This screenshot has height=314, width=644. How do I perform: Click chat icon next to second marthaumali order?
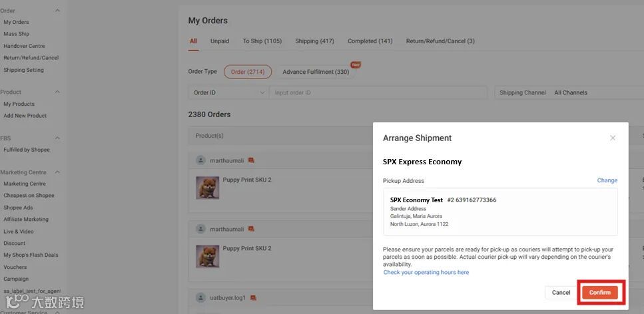tap(251, 229)
